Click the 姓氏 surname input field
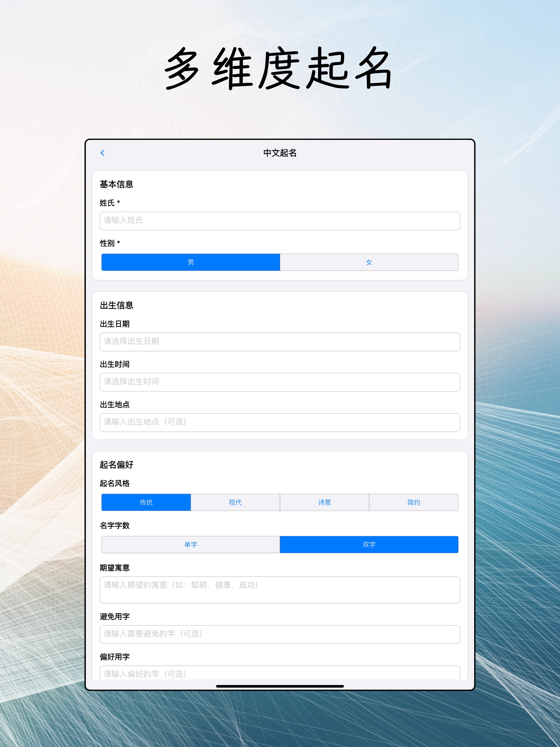560x747 pixels. 280,221
